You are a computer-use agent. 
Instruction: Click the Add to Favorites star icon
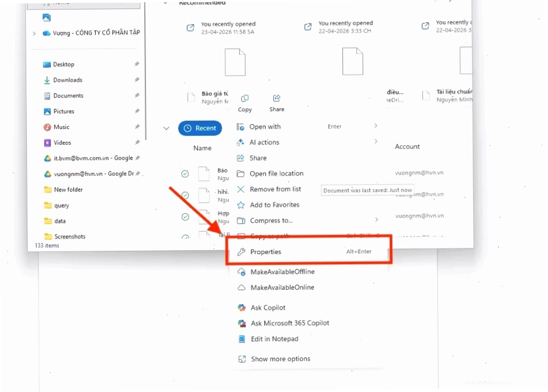pyautogui.click(x=241, y=205)
